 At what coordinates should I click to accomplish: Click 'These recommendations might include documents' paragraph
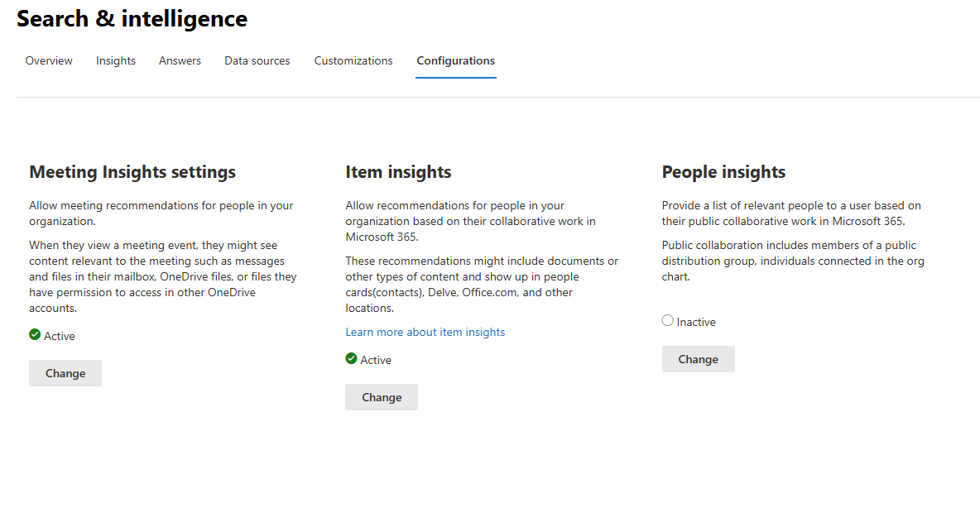pos(482,285)
